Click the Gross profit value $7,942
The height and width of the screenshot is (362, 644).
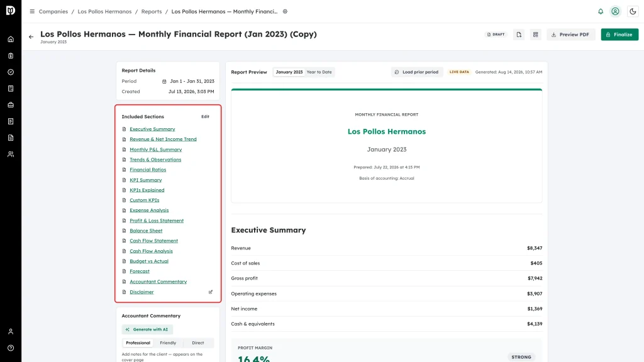click(x=535, y=278)
